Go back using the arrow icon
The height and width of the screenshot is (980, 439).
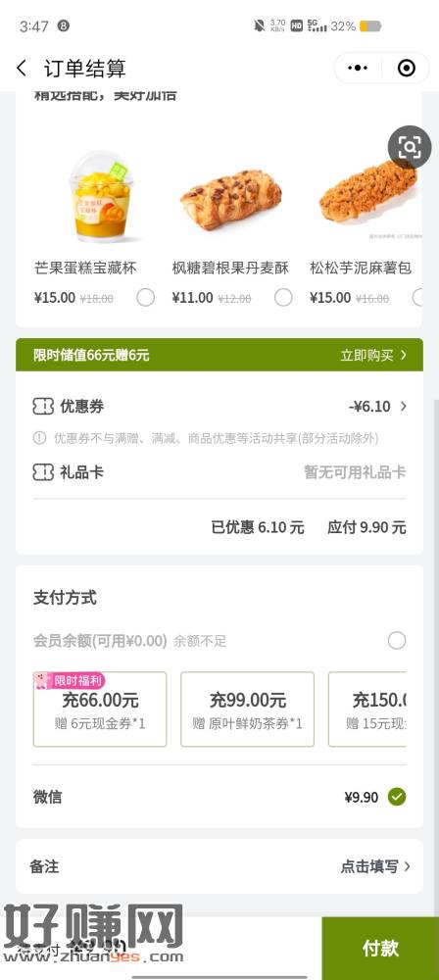point(22,69)
